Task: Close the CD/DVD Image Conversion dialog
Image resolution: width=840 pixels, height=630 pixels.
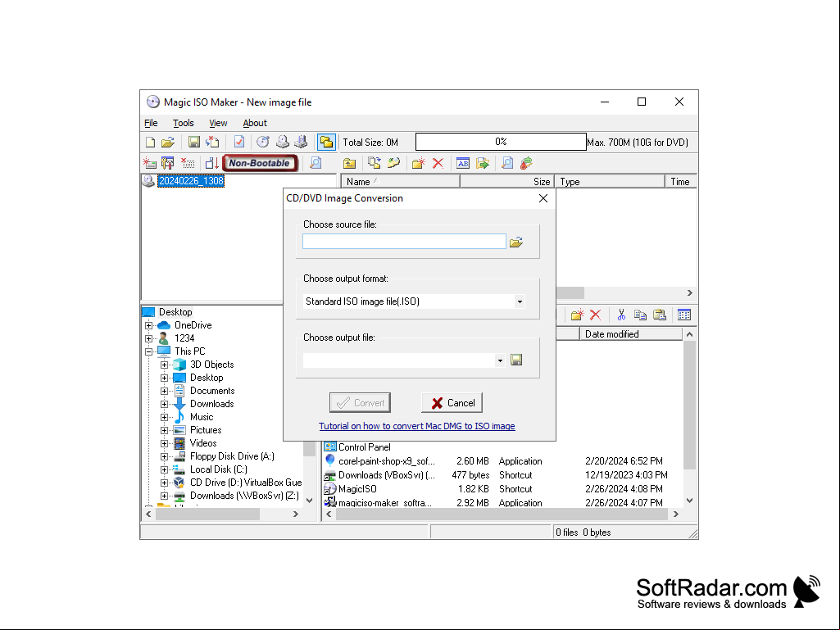Action: coord(543,198)
